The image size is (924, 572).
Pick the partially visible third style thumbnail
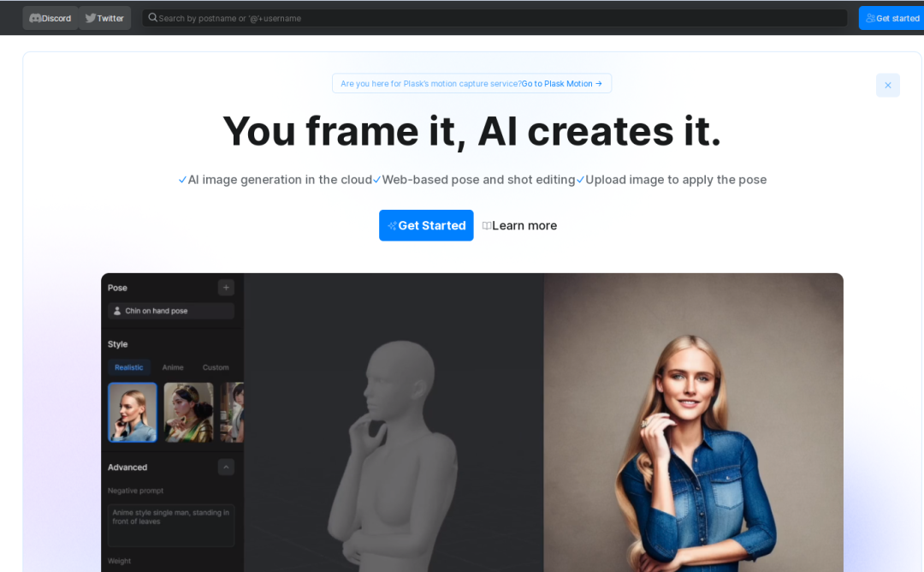tap(232, 412)
